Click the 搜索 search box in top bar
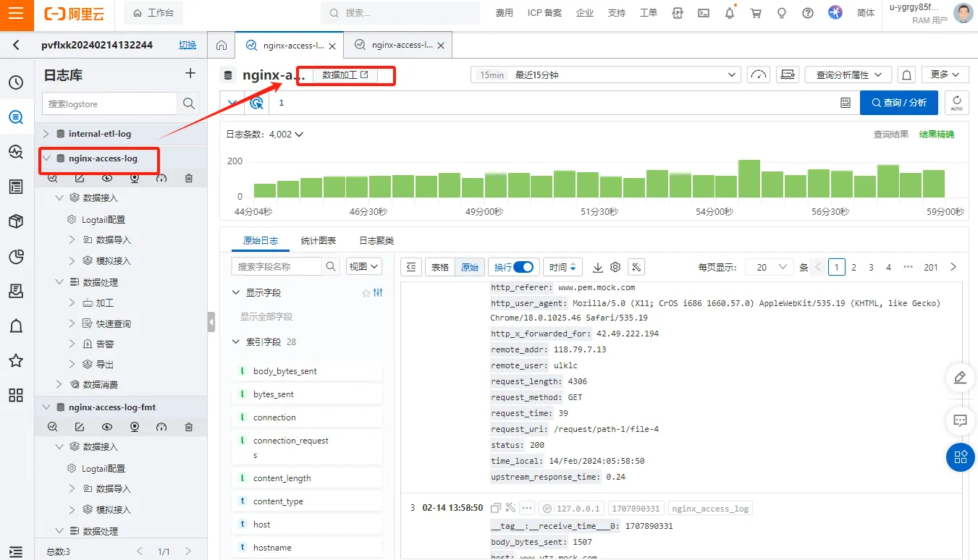Image resolution: width=978 pixels, height=560 pixels. [400, 13]
